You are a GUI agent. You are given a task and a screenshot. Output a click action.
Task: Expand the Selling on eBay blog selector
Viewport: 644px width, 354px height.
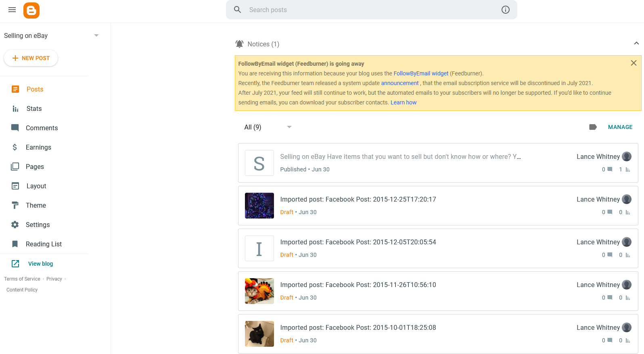click(x=51, y=35)
